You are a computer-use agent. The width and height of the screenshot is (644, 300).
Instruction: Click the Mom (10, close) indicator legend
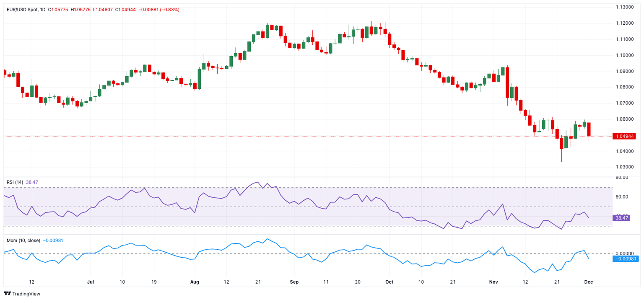coord(23,241)
